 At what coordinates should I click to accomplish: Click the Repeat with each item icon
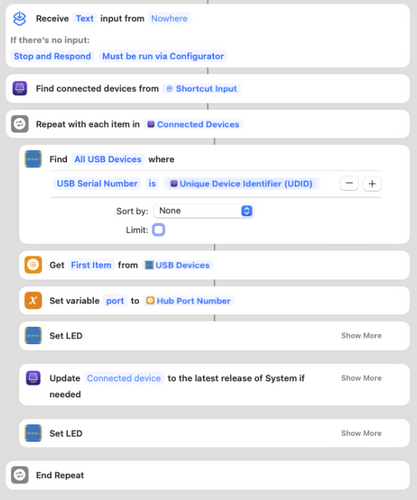tap(20, 124)
